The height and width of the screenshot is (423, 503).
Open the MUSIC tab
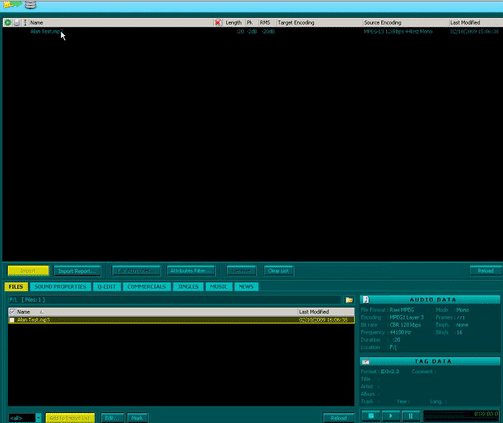click(x=219, y=287)
